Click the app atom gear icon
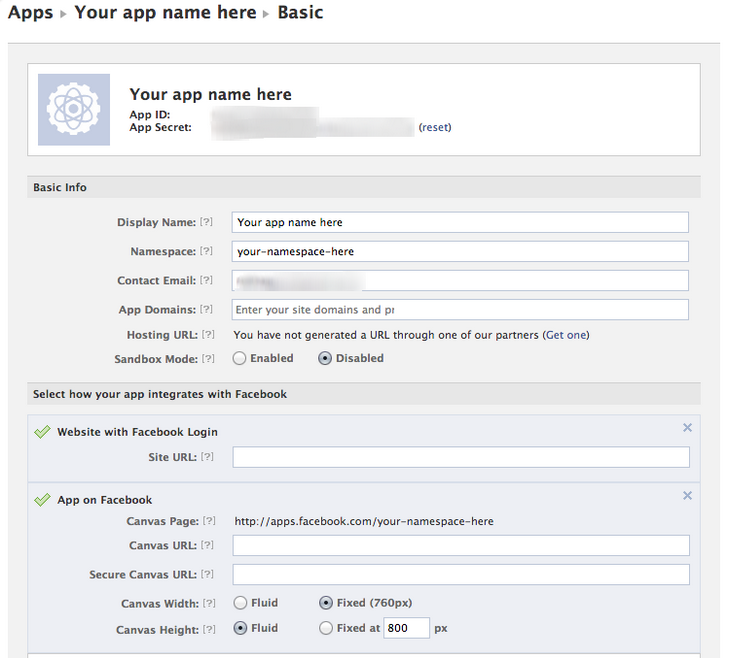 click(74, 109)
